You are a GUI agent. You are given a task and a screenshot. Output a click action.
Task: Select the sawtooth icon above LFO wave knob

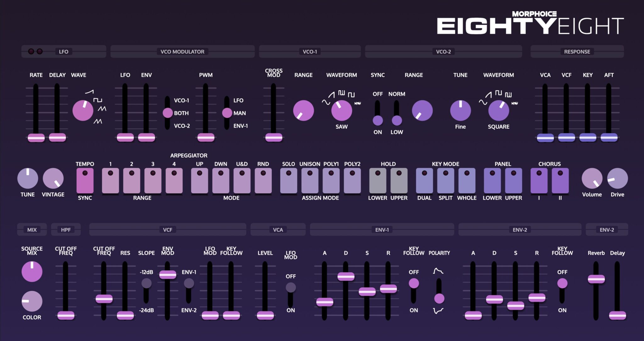89,92
